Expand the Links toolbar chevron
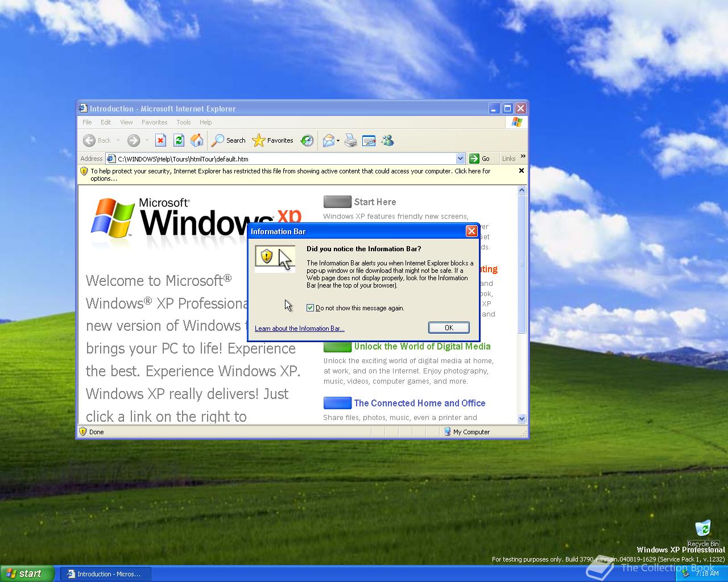This screenshot has width=728, height=582. tap(523, 156)
